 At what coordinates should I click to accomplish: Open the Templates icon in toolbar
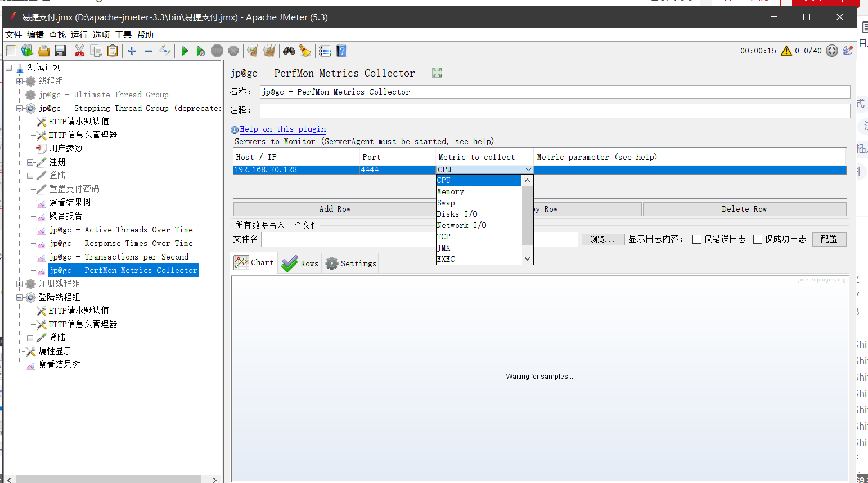pyautogui.click(x=27, y=51)
